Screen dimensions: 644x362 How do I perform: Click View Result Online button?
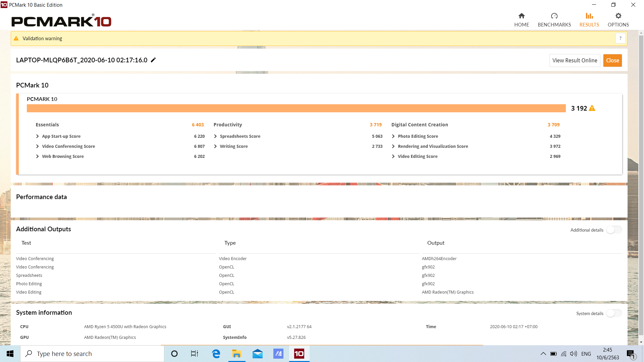pos(575,60)
